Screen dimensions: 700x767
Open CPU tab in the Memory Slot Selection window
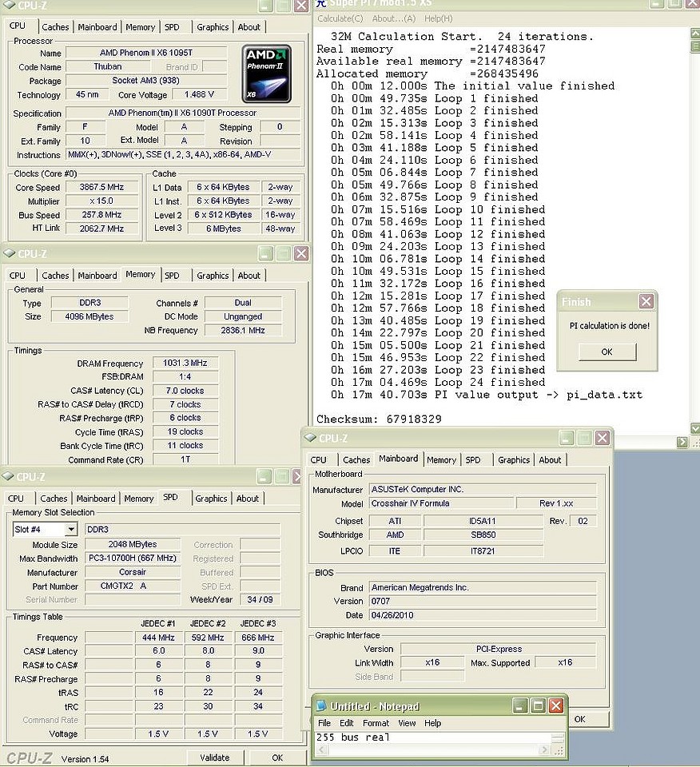(x=16, y=499)
